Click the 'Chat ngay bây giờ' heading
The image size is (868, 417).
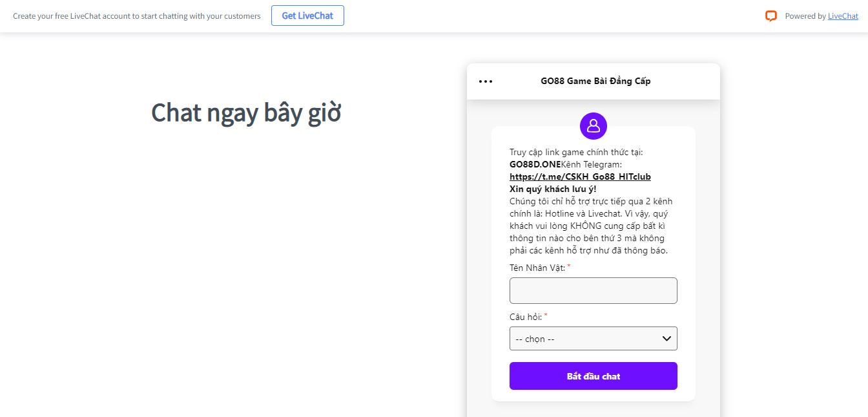pyautogui.click(x=246, y=113)
